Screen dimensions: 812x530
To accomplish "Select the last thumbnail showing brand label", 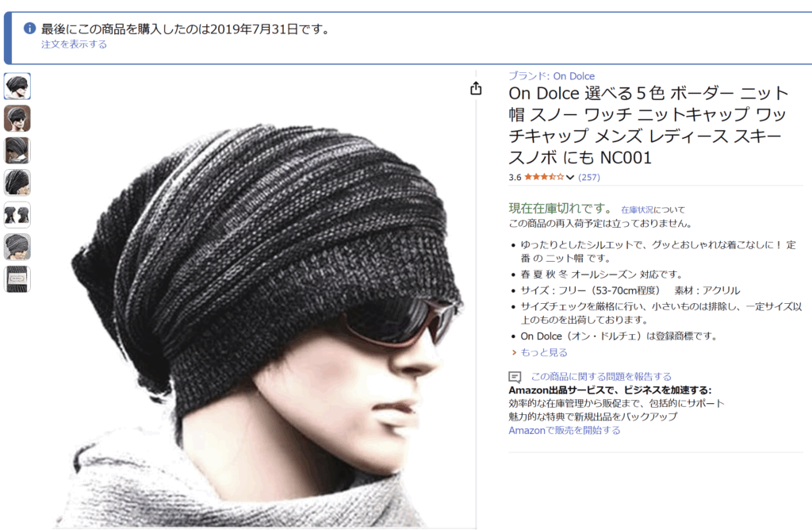I will point(17,279).
